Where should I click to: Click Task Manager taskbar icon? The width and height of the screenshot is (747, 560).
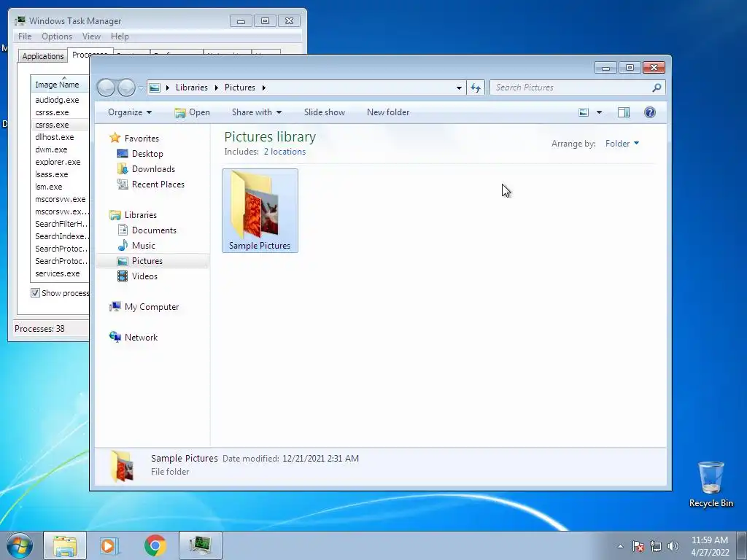(200, 545)
